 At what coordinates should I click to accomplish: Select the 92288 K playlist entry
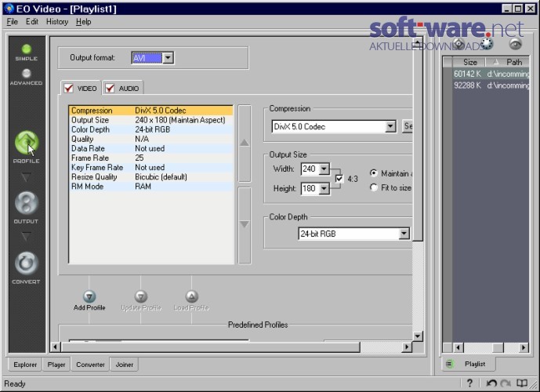tap(491, 85)
